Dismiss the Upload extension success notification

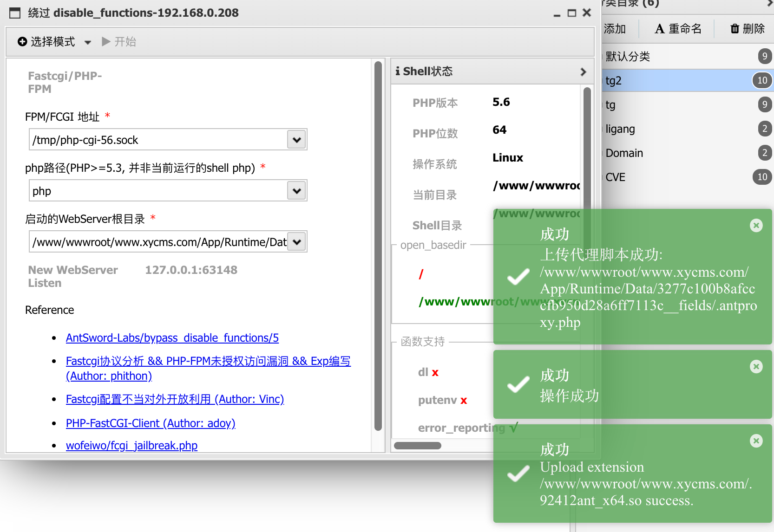756,441
